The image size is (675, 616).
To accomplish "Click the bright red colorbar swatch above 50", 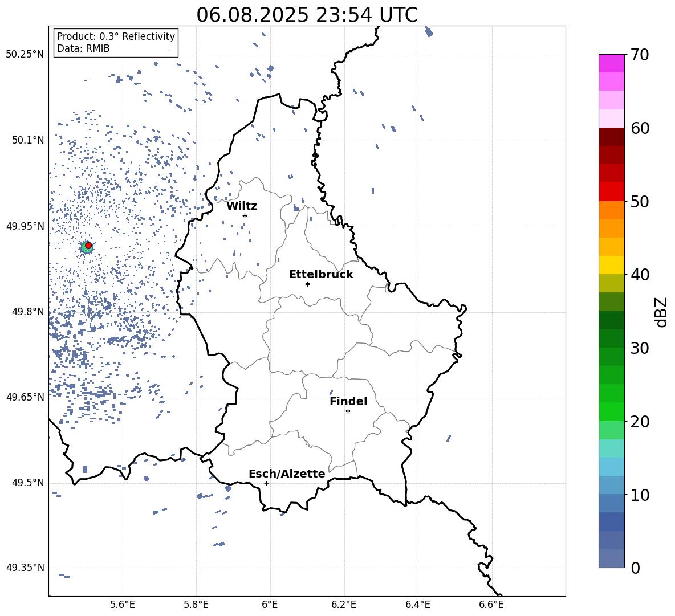I will coord(611,192).
